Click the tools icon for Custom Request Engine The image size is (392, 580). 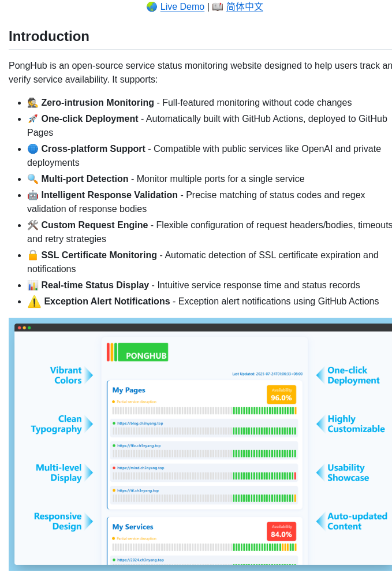pyautogui.click(x=33, y=225)
